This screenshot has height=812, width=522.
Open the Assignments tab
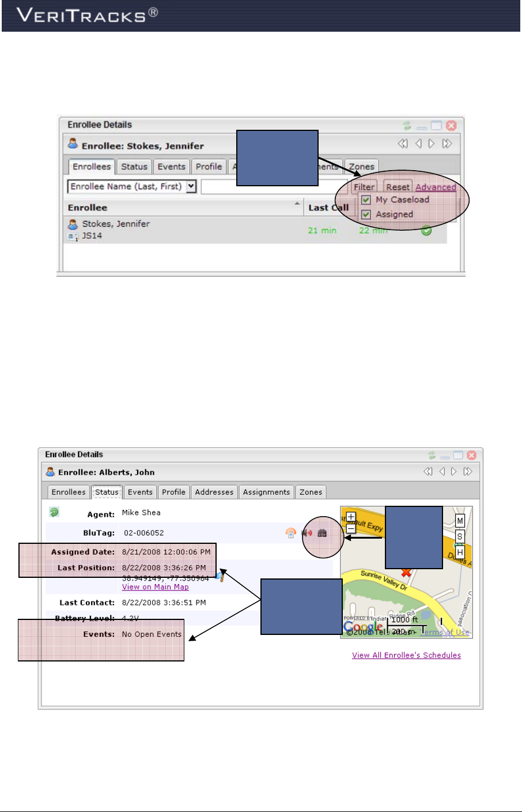[266, 492]
